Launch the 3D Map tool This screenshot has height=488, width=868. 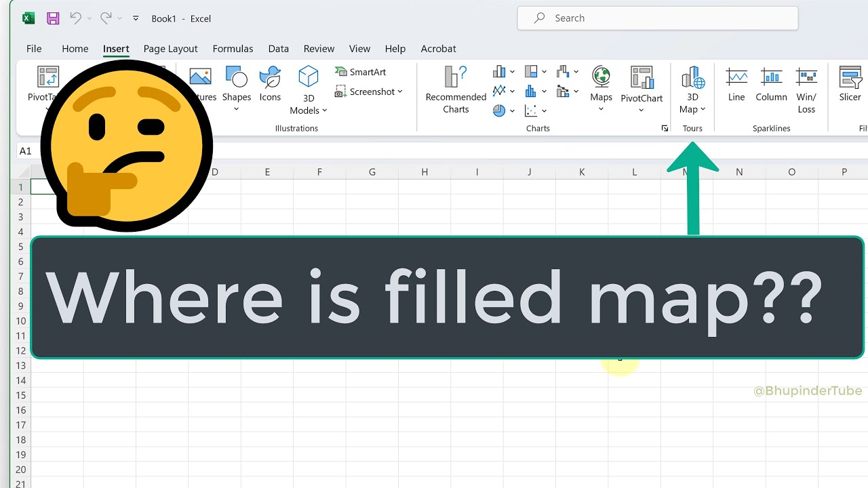692,89
